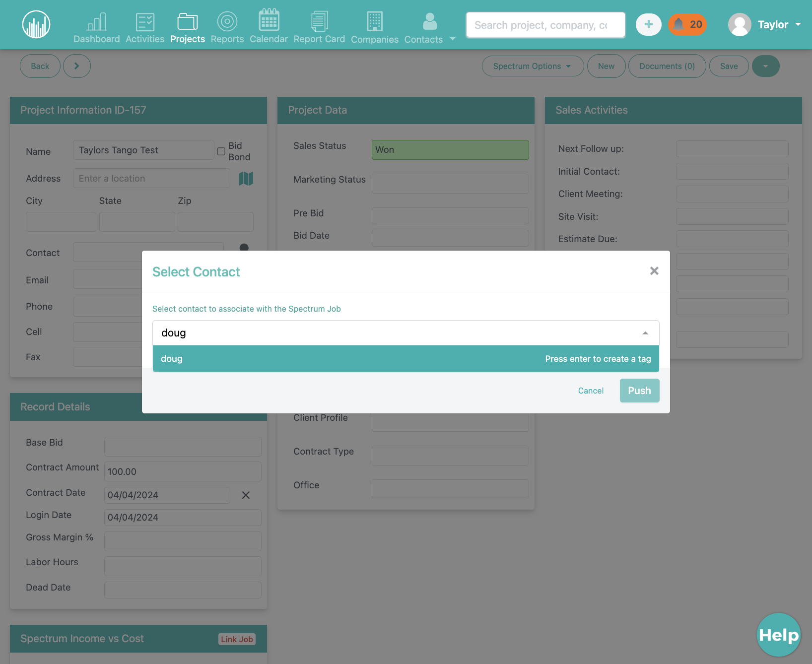Open notifications bell showing 20
This screenshot has height=664, width=812.
coord(687,24)
